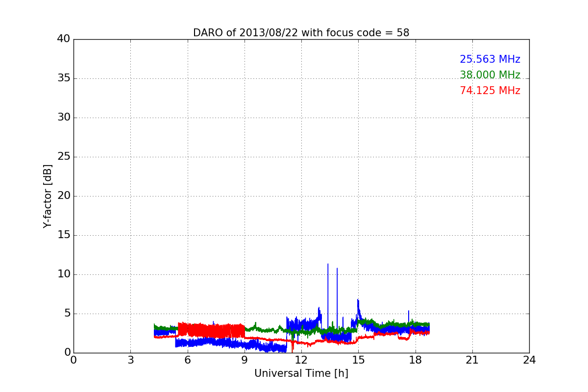Click x-axis tick label 18
588x392 pixels.
coord(415,360)
